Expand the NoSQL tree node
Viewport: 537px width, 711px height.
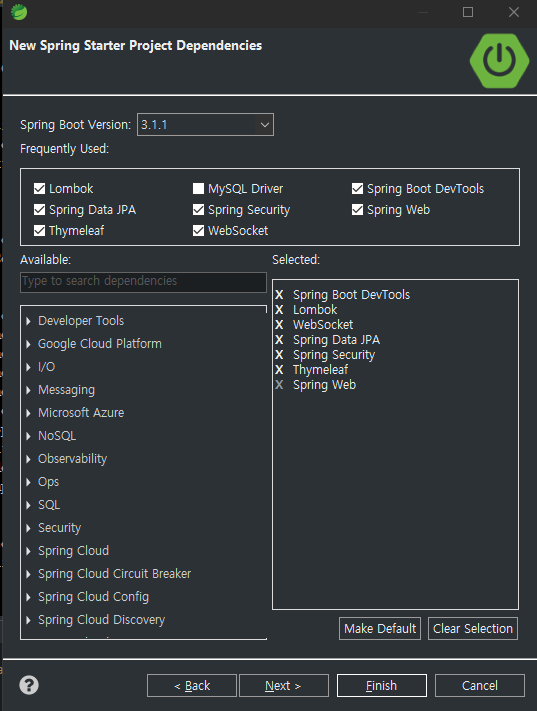click(x=29, y=436)
